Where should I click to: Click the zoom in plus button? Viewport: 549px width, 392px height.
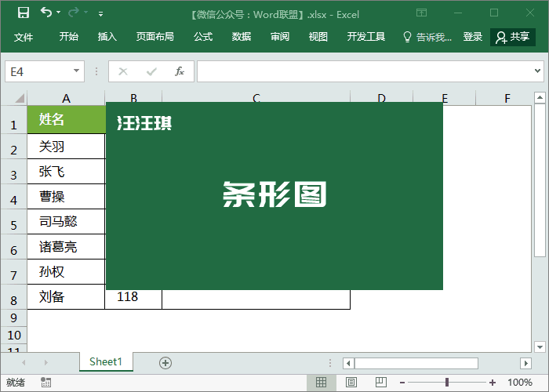tap(493, 383)
